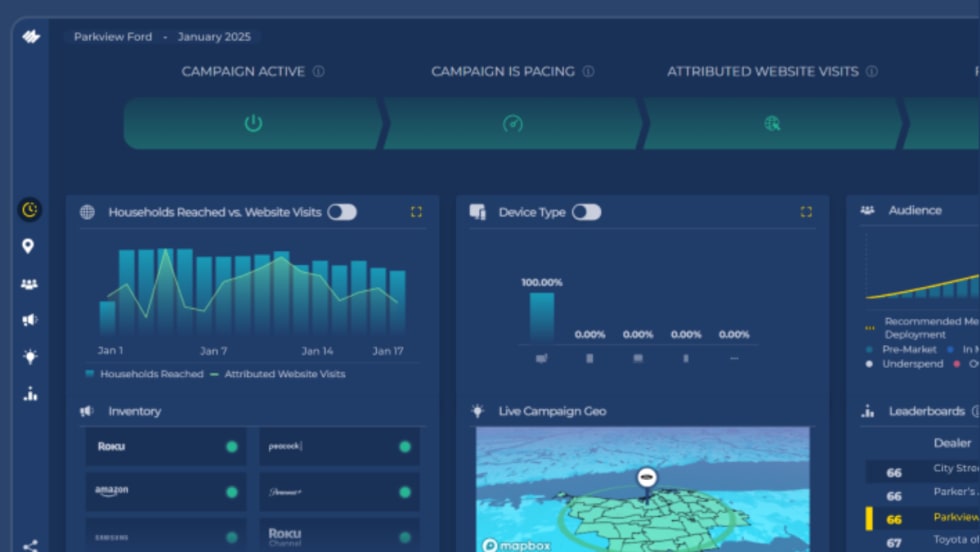980x552 pixels.
Task: Expand Device Type panel to fullscreen
Action: tap(806, 212)
